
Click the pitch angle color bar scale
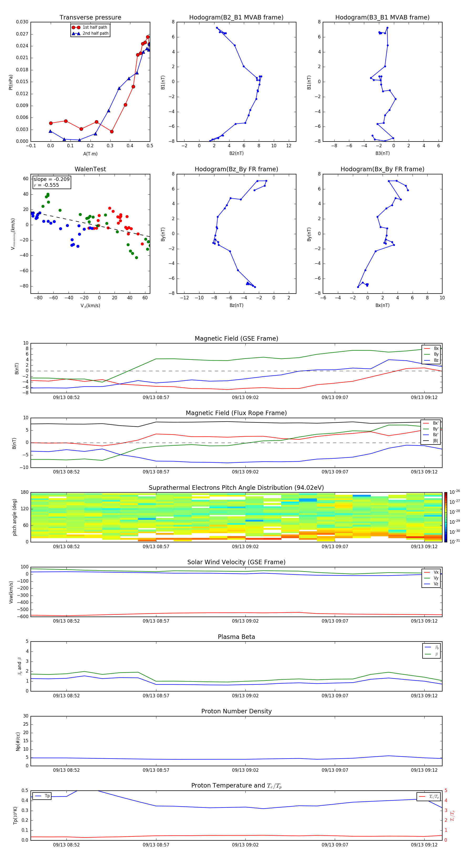pos(446,517)
